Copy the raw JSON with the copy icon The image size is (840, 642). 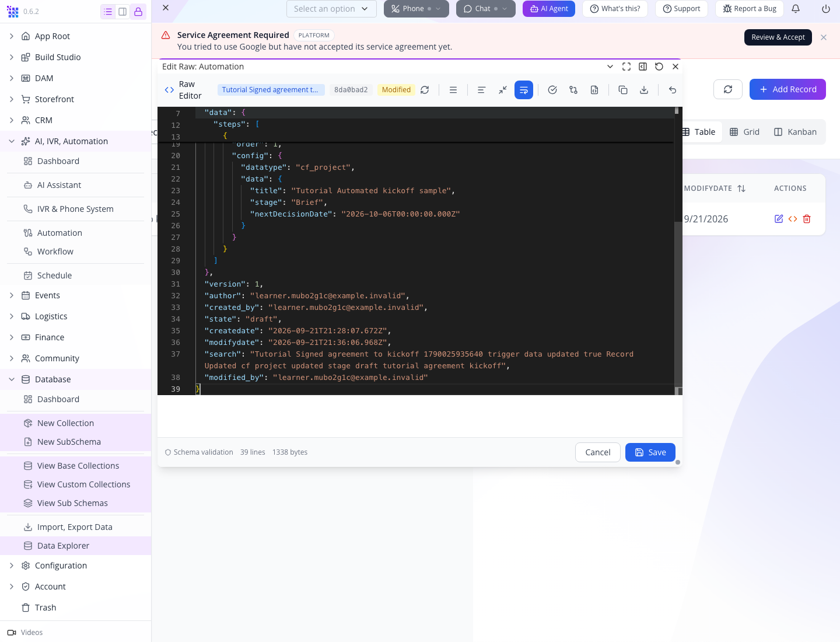(623, 90)
